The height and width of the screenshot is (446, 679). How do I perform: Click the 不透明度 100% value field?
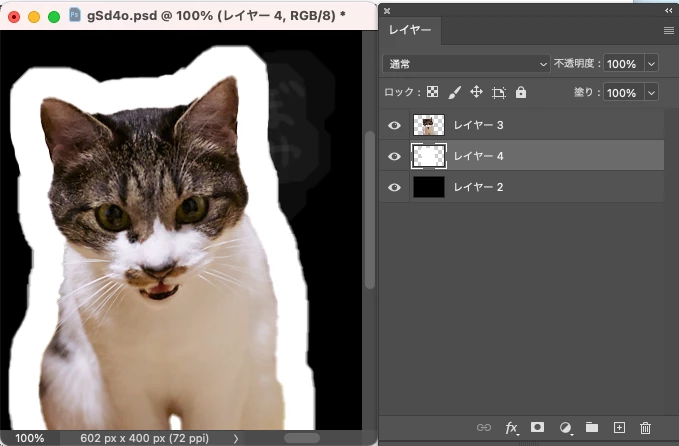pos(624,64)
